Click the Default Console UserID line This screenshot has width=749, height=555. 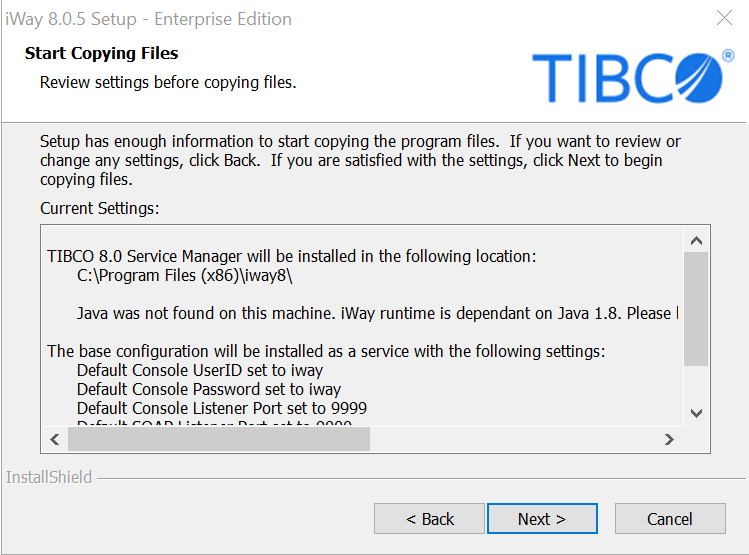pyautogui.click(x=200, y=370)
